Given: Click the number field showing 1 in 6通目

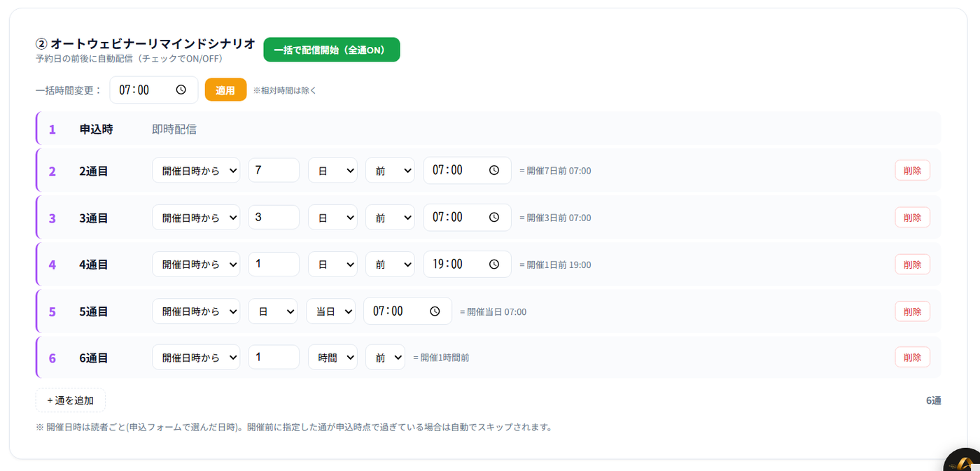Looking at the screenshot, I should point(274,357).
